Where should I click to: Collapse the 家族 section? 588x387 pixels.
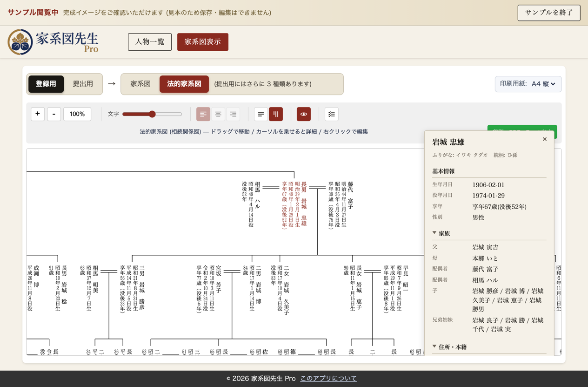tap(441, 233)
